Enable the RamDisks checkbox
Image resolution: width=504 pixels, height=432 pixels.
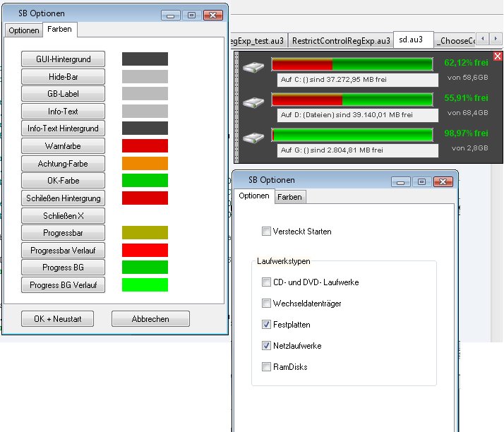point(266,367)
